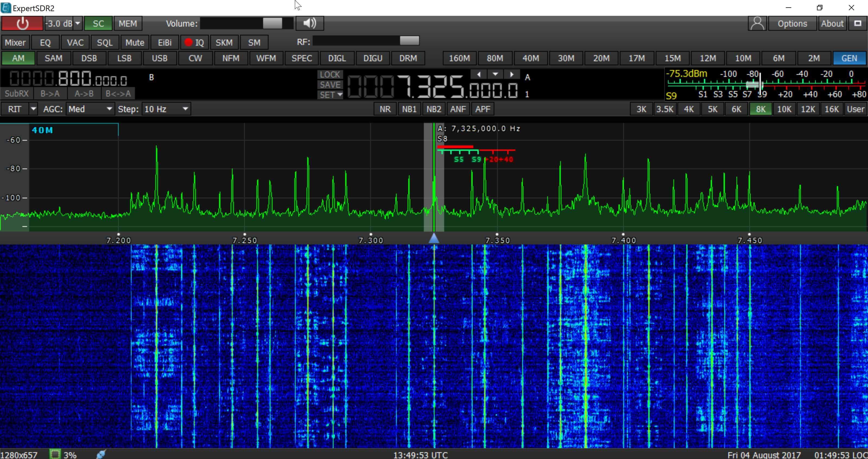The image size is (868, 459).
Task: Start IQ recording with red dot
Action: pyautogui.click(x=194, y=43)
